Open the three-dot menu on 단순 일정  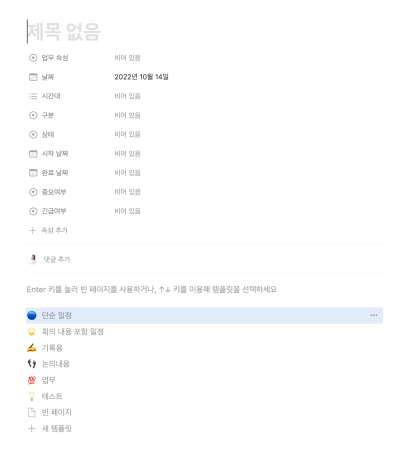pos(373,315)
